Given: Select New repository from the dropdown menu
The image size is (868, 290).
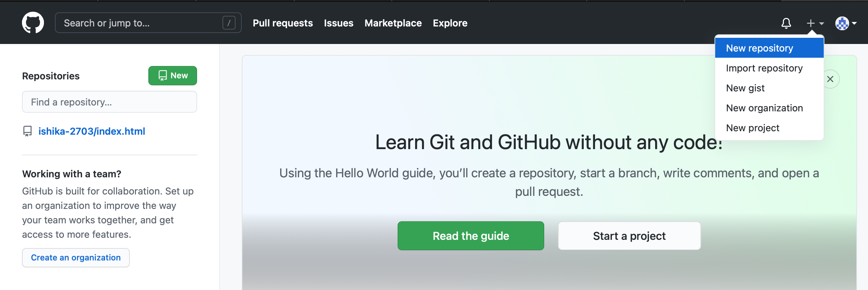Looking at the screenshot, I should tap(769, 48).
